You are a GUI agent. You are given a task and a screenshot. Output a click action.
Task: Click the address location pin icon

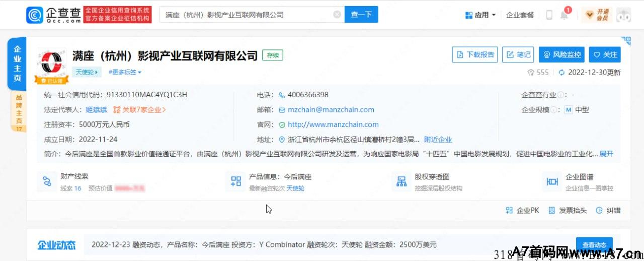(x=282, y=140)
